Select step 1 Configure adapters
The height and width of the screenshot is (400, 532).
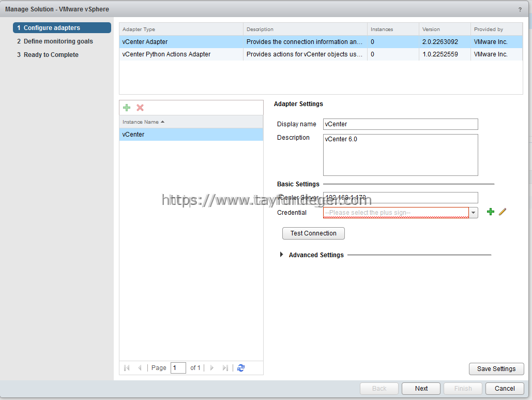click(62, 28)
